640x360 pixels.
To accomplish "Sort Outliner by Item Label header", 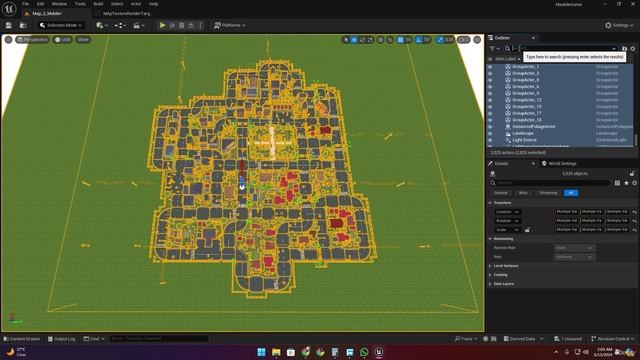I will pyautogui.click(x=507, y=59).
